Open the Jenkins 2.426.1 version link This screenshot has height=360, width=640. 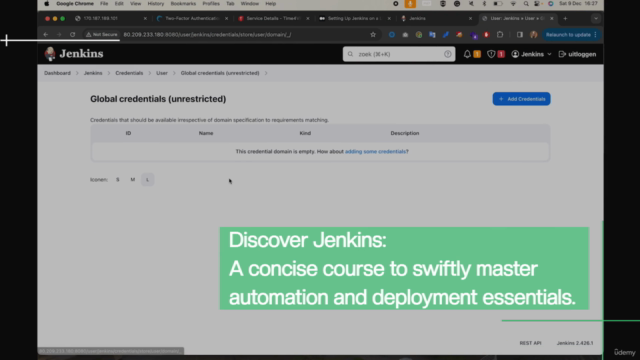[575, 343]
